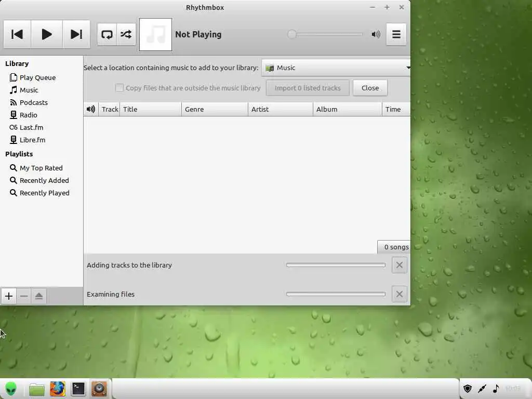Click the Recently Played search icon

click(13, 193)
